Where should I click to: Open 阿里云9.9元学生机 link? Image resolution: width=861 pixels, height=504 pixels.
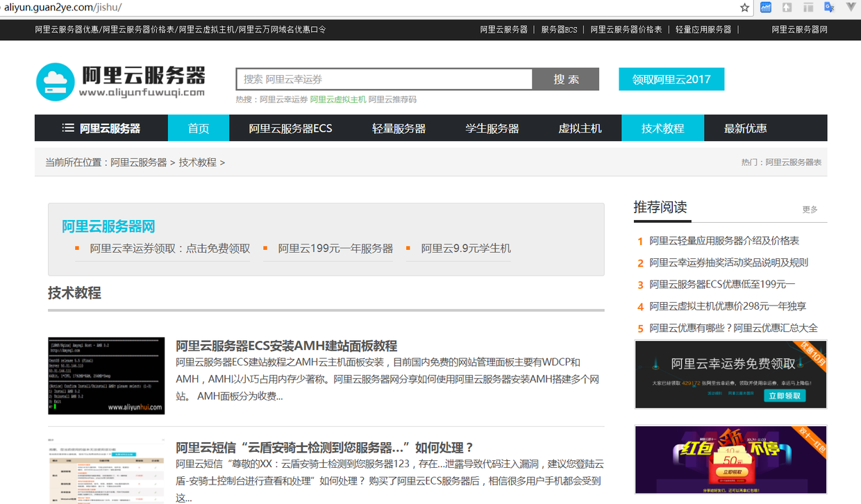pos(466,249)
